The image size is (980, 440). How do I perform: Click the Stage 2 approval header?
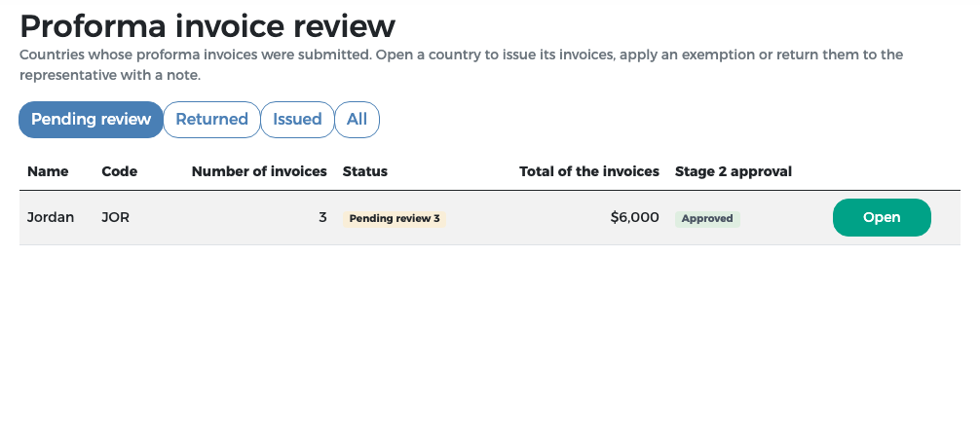[734, 171]
